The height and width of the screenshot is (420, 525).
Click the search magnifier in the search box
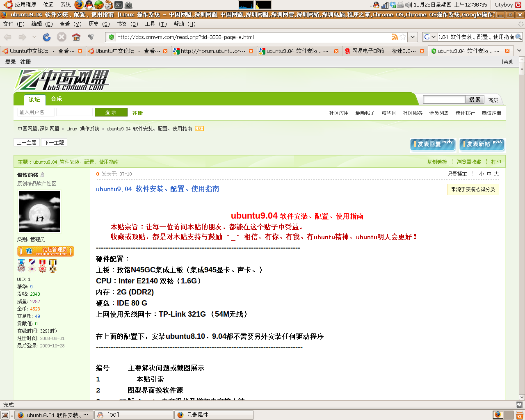click(518, 37)
